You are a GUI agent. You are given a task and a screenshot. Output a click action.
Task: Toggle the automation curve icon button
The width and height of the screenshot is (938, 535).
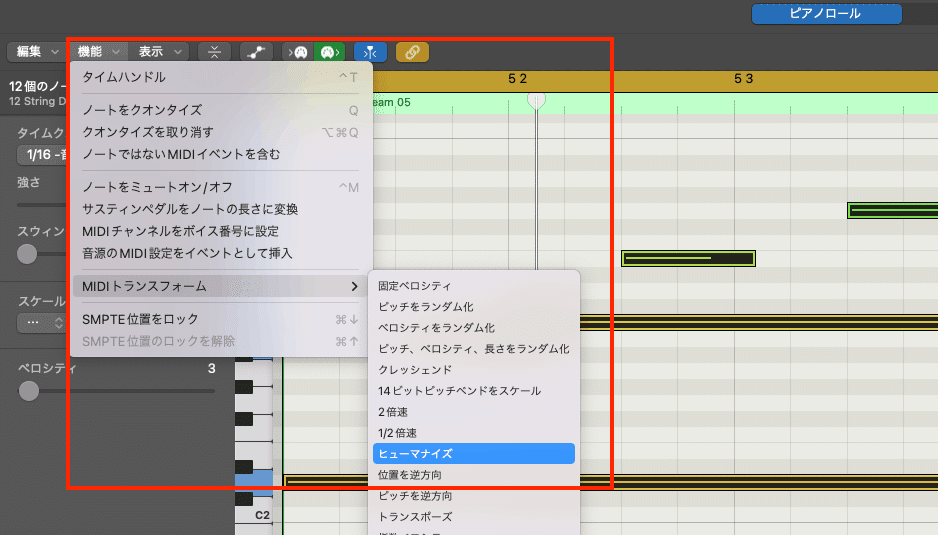256,52
